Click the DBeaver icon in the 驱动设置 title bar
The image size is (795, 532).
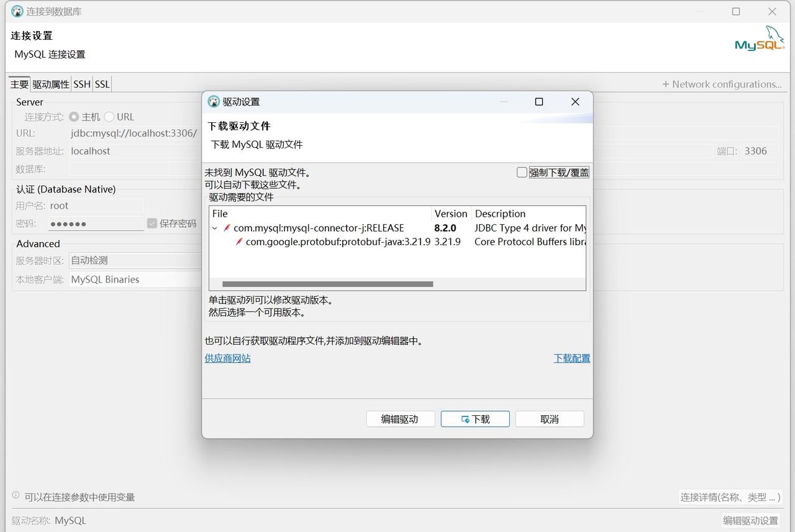214,102
